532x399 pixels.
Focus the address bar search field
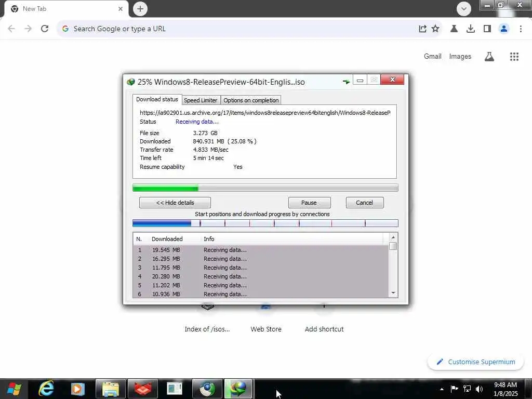tap(237, 29)
